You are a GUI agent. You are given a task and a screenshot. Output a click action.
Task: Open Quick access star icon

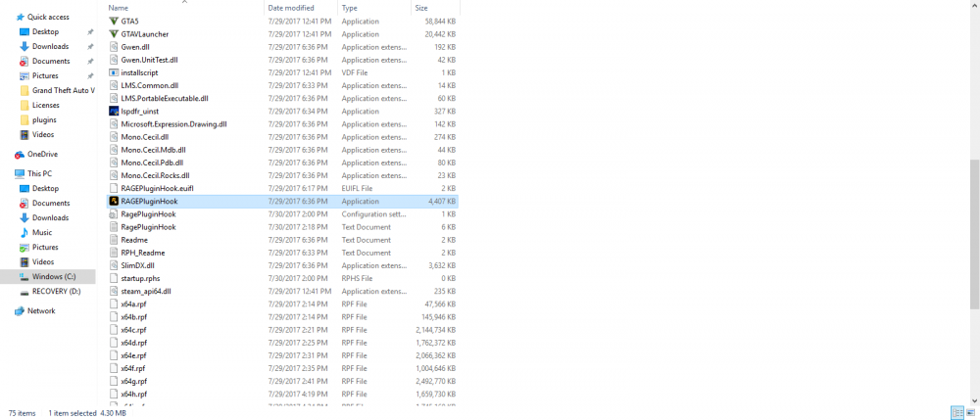20,17
